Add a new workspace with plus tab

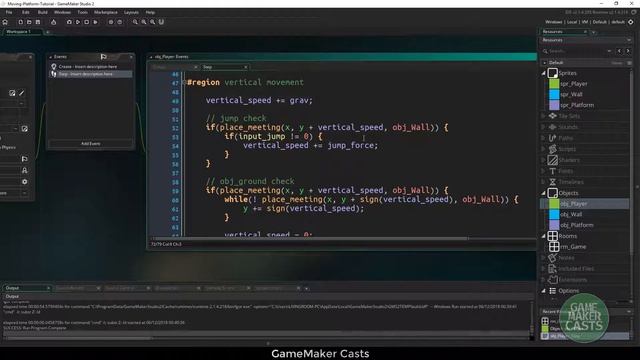pos(48,32)
